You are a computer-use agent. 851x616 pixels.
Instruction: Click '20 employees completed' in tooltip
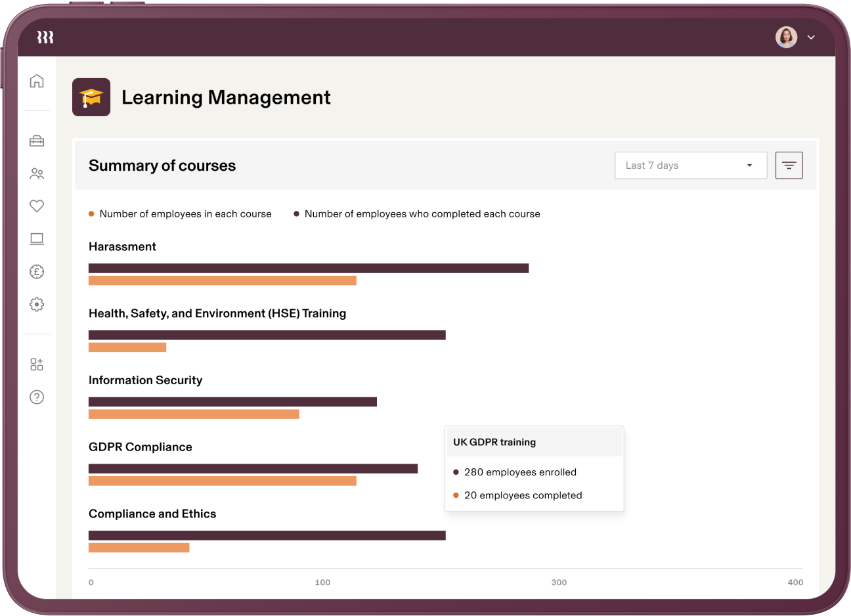523,495
